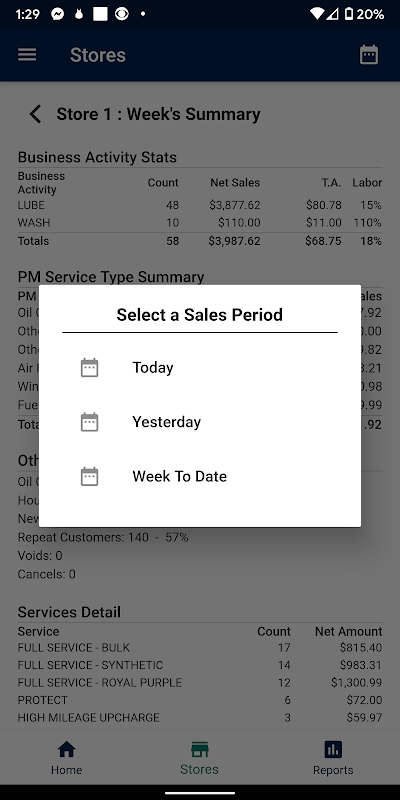Go back using the left arrow
Image resolution: width=400 pixels, height=800 pixels.
[35, 114]
